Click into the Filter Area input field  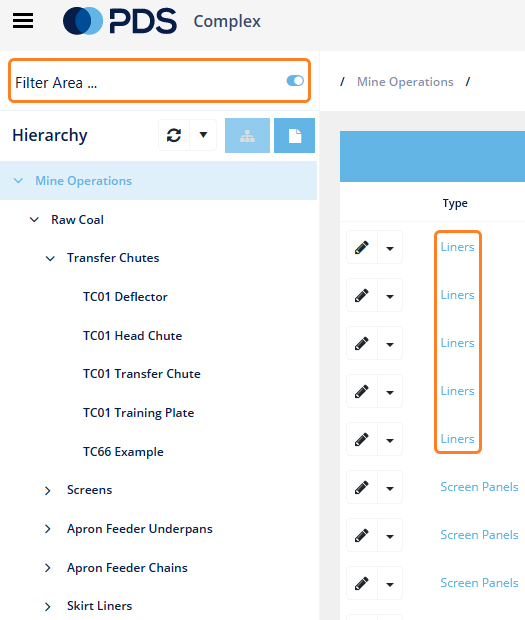click(148, 82)
